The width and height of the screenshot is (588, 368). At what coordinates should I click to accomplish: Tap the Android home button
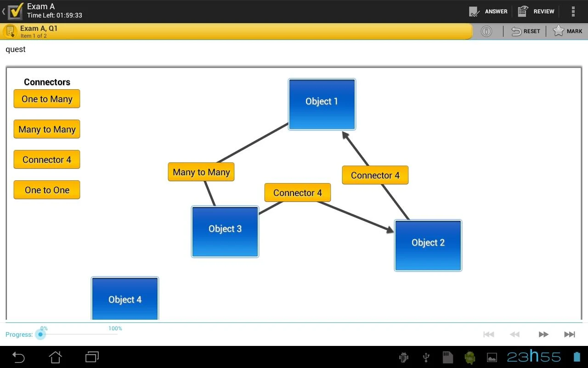(56, 357)
